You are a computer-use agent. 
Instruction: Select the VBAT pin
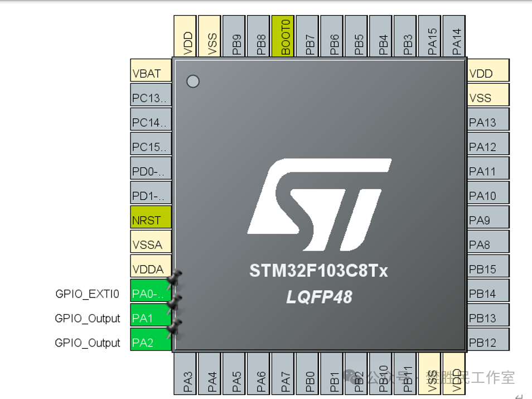coord(151,70)
